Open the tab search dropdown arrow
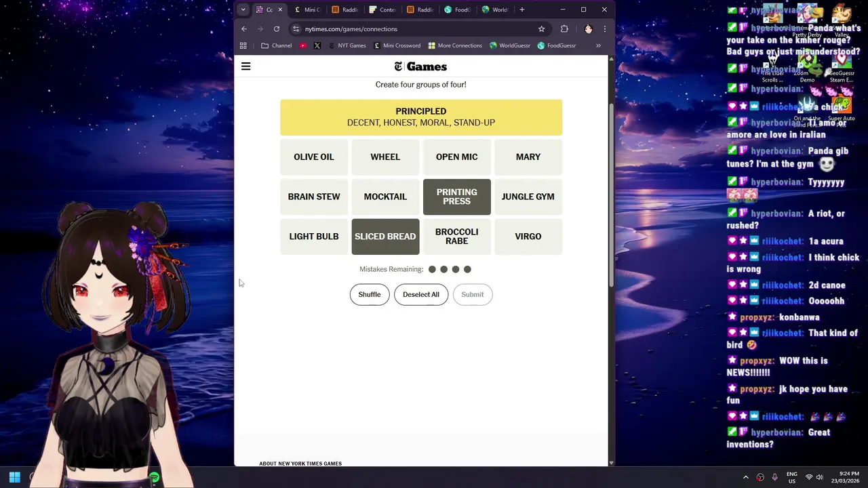Image resolution: width=868 pixels, height=488 pixels. (243, 9)
